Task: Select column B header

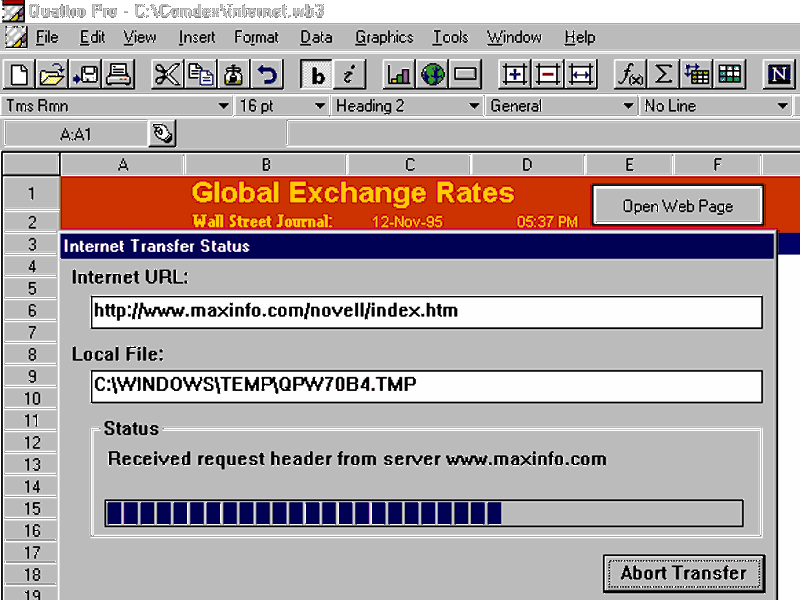Action: click(266, 165)
